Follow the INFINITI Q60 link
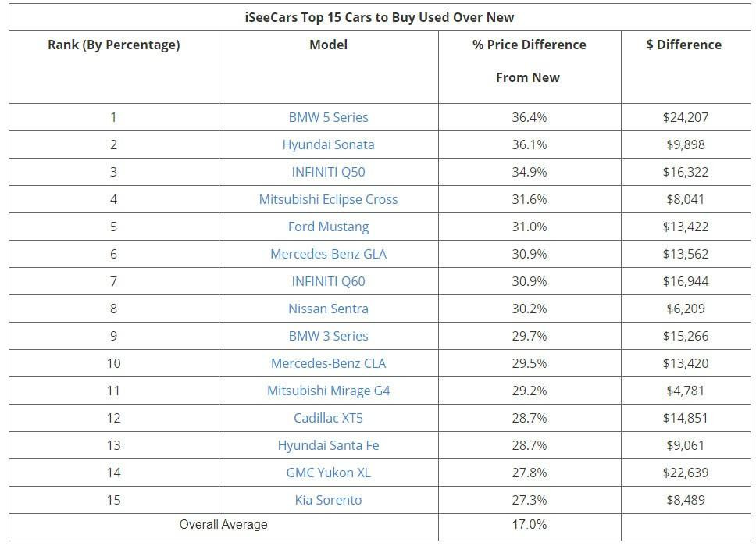 click(x=328, y=281)
